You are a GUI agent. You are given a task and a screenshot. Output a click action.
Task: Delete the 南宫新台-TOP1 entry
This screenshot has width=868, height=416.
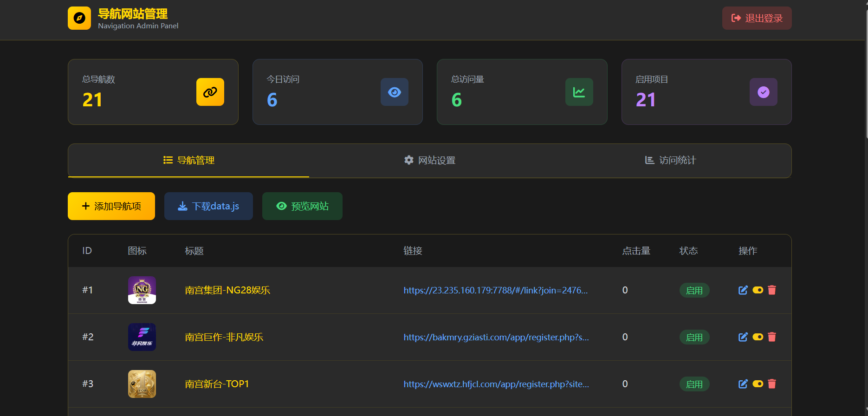click(x=772, y=384)
